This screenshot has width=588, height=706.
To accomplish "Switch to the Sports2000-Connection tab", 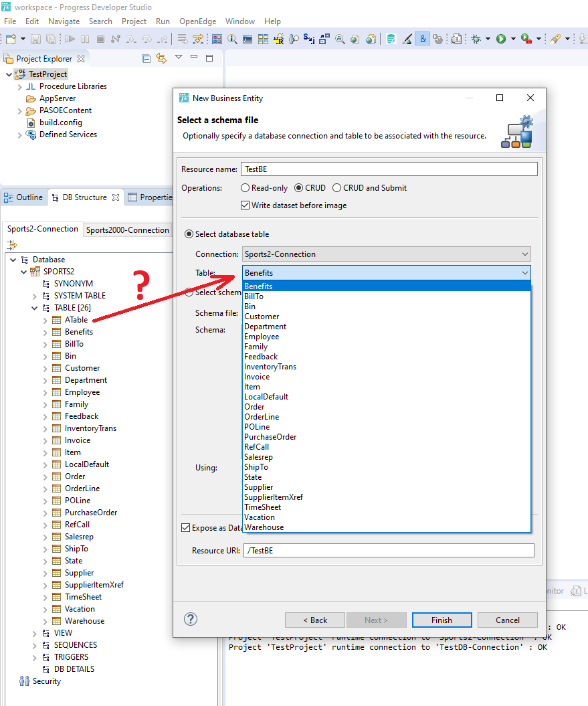I will tap(127, 230).
